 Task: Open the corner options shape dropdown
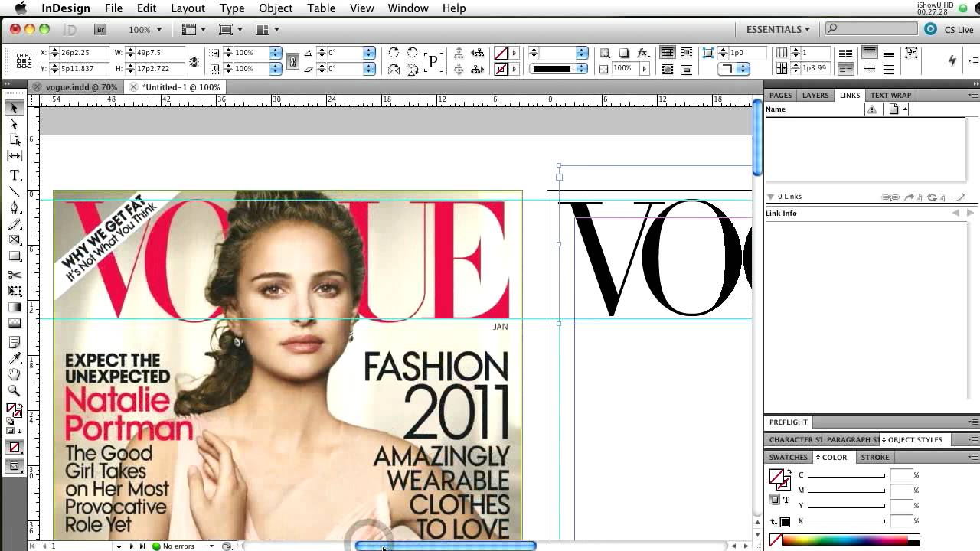tap(743, 69)
